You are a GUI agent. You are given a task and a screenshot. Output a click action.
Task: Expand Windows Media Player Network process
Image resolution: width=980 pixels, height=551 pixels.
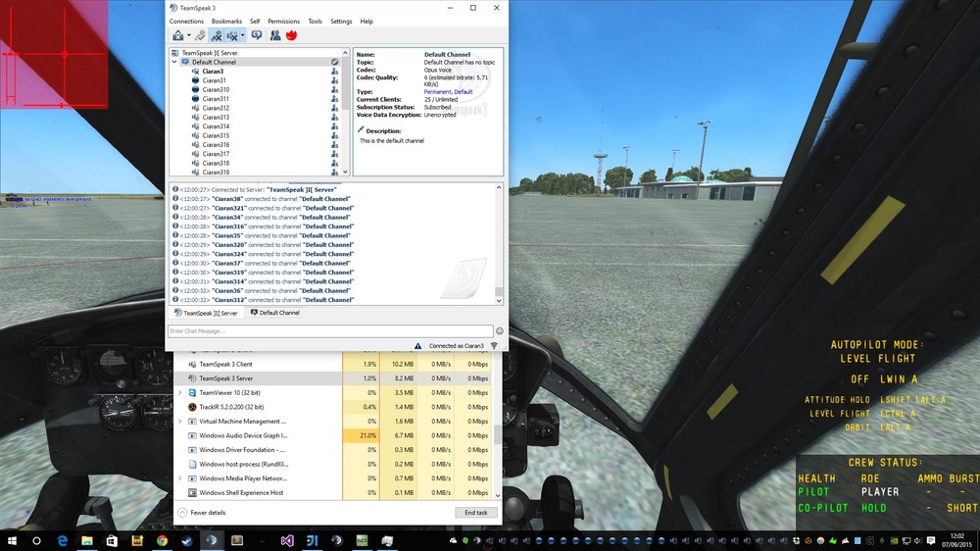point(180,478)
